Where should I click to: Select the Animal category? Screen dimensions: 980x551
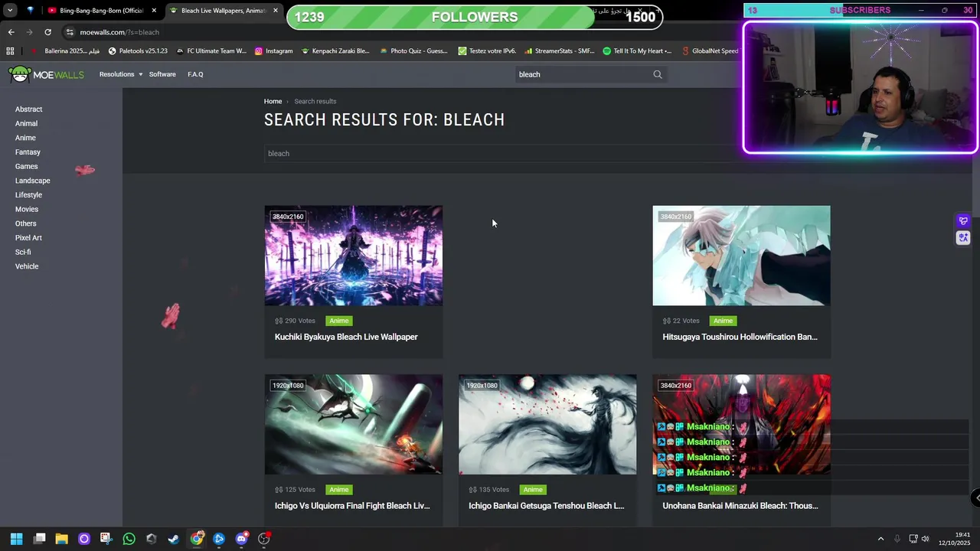26,123
